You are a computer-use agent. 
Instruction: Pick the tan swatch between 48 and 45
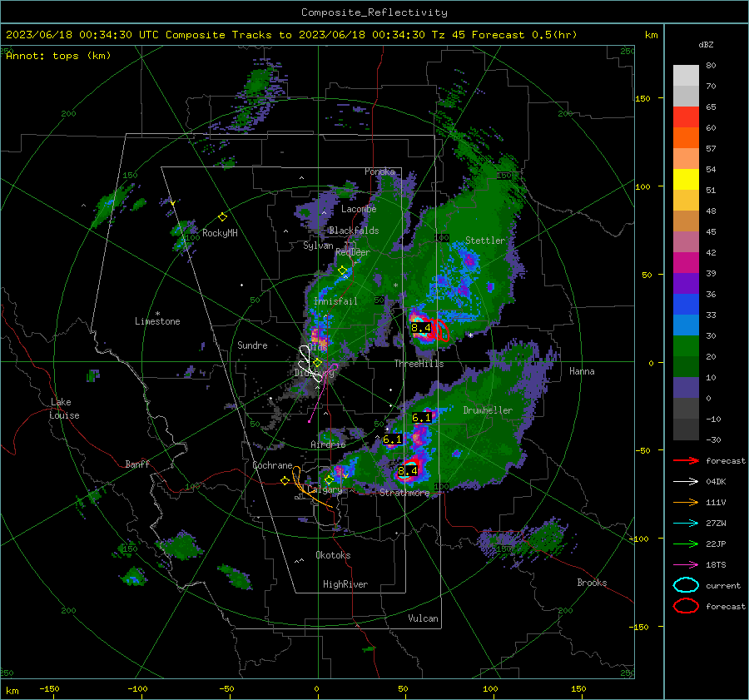coord(686,221)
